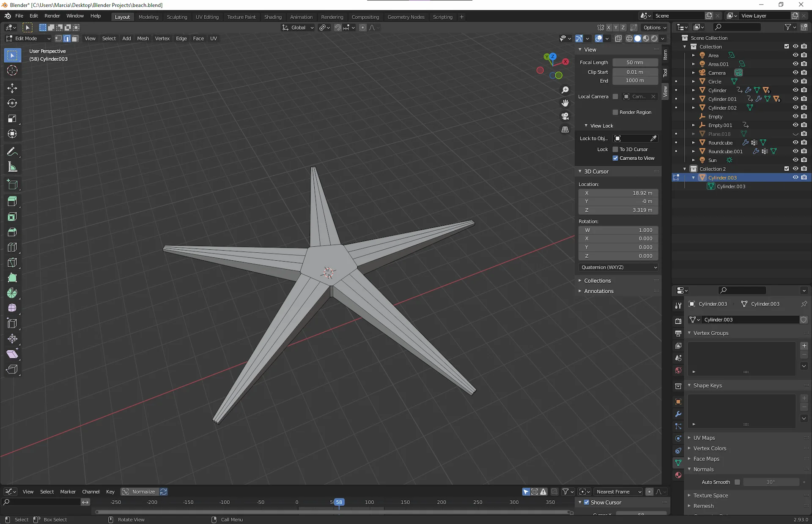Select the Measure tool
Viewport: 812px width, 524px height.
12,167
